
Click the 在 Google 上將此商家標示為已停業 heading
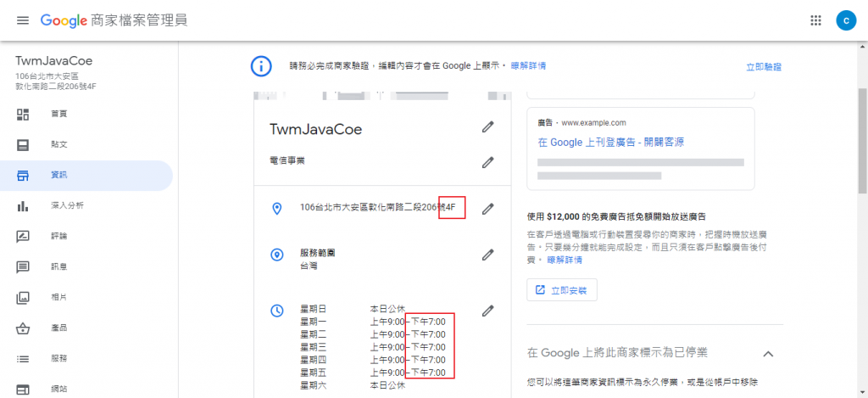[617, 353]
